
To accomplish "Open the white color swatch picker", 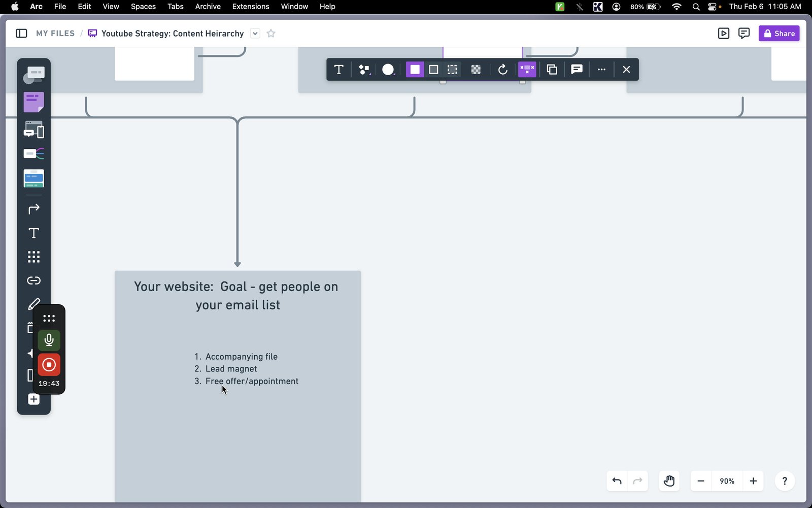I will [x=388, y=70].
